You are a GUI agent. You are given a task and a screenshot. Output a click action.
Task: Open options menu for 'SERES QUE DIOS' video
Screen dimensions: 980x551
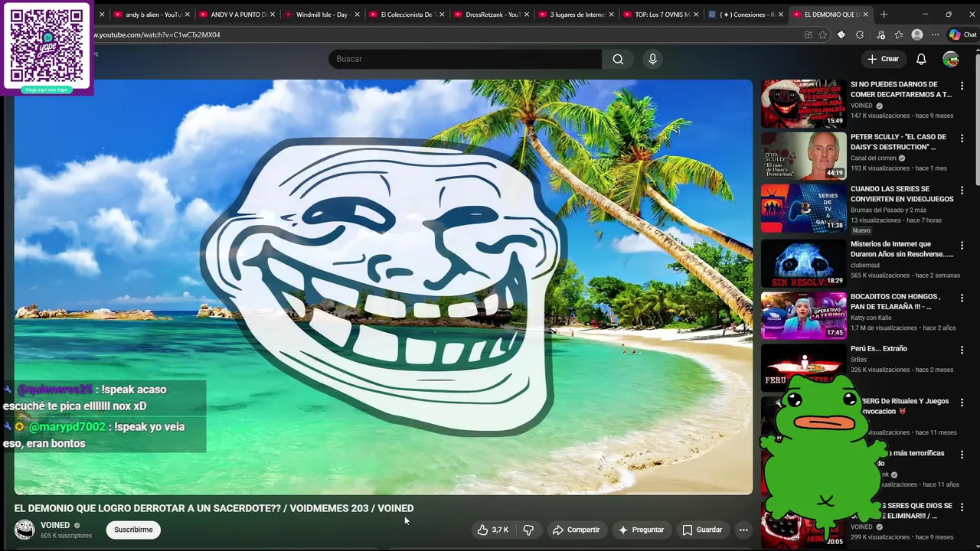[962, 507]
